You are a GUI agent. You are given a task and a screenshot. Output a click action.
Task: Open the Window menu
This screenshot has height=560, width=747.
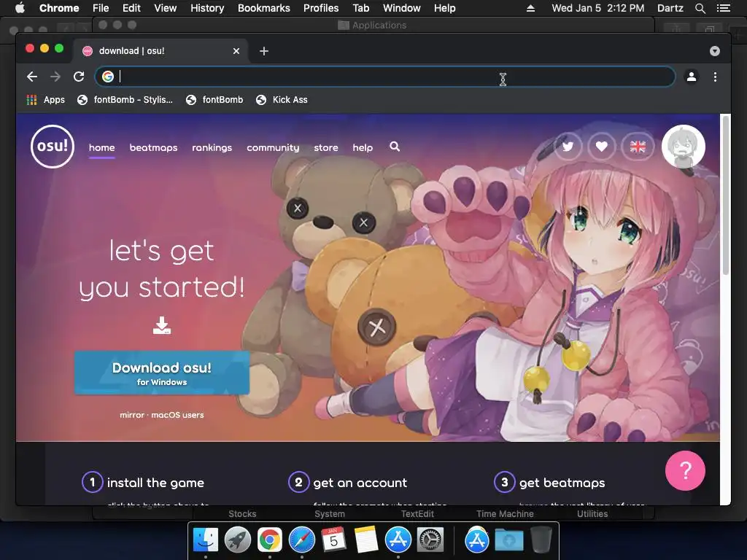(402, 8)
